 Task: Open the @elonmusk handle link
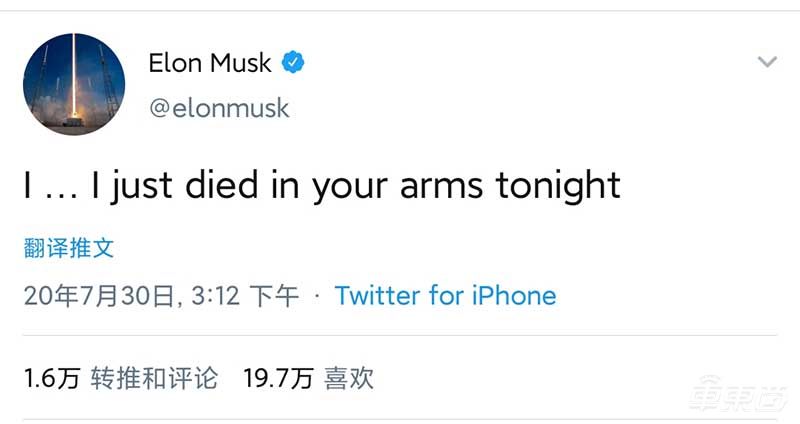219,107
